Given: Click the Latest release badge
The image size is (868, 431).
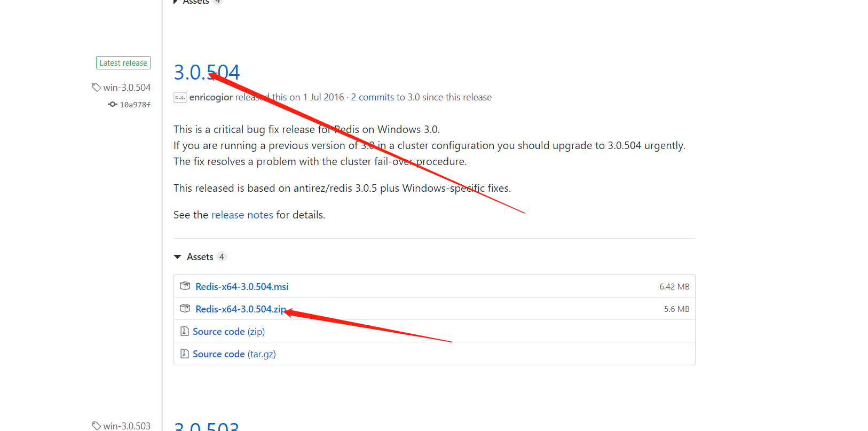Looking at the screenshot, I should pos(123,63).
